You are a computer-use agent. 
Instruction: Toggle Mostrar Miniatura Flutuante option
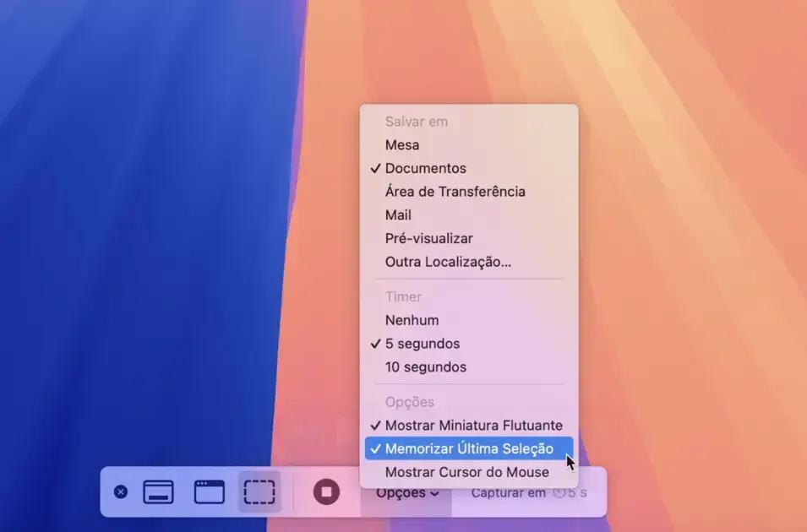coord(469,426)
